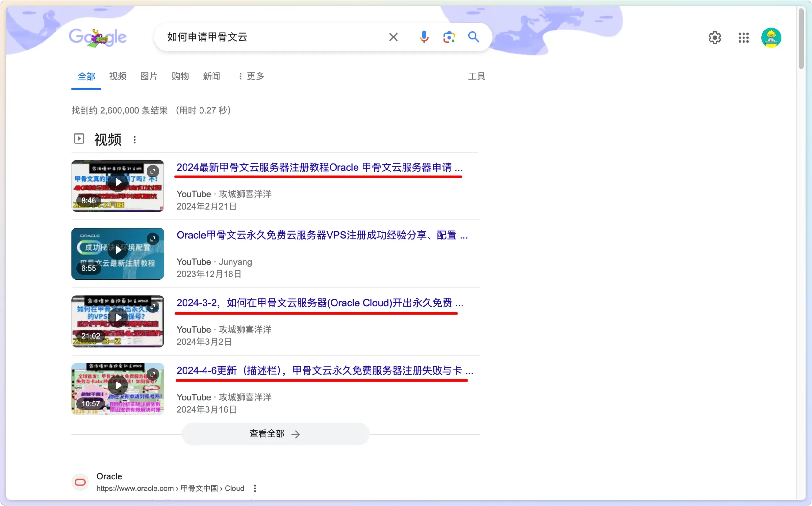Switch to the 新闻 tab

click(x=212, y=76)
